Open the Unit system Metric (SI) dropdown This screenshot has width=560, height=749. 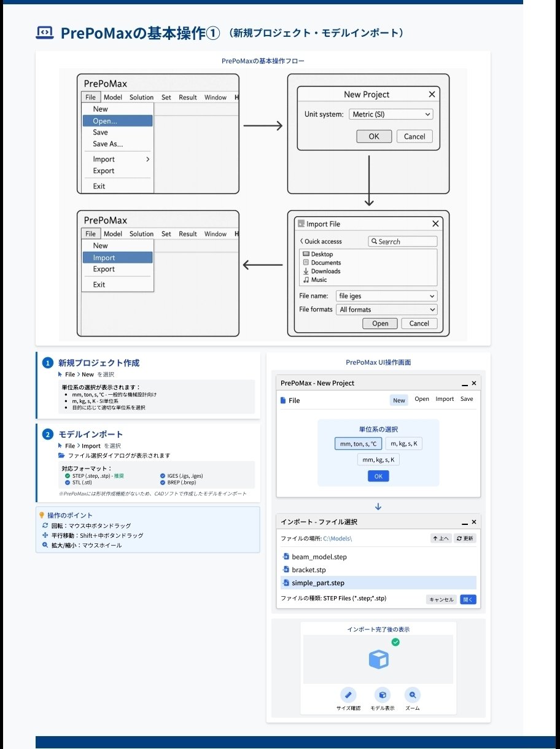click(x=391, y=114)
